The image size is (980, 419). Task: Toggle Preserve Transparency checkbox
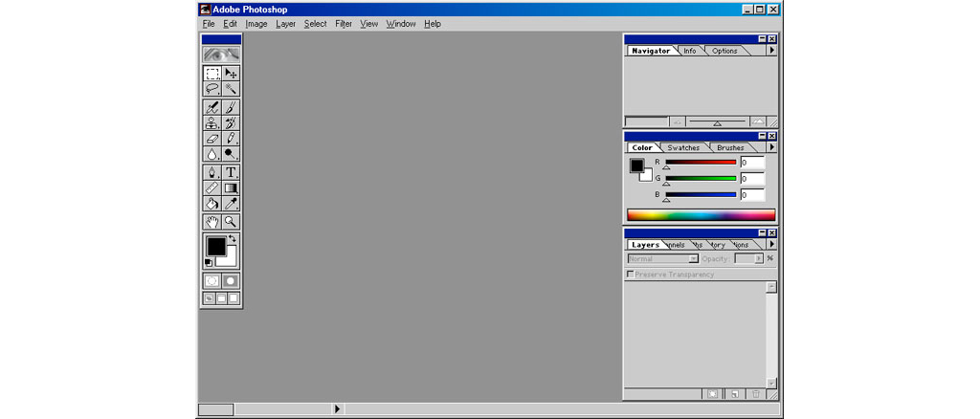(630, 275)
